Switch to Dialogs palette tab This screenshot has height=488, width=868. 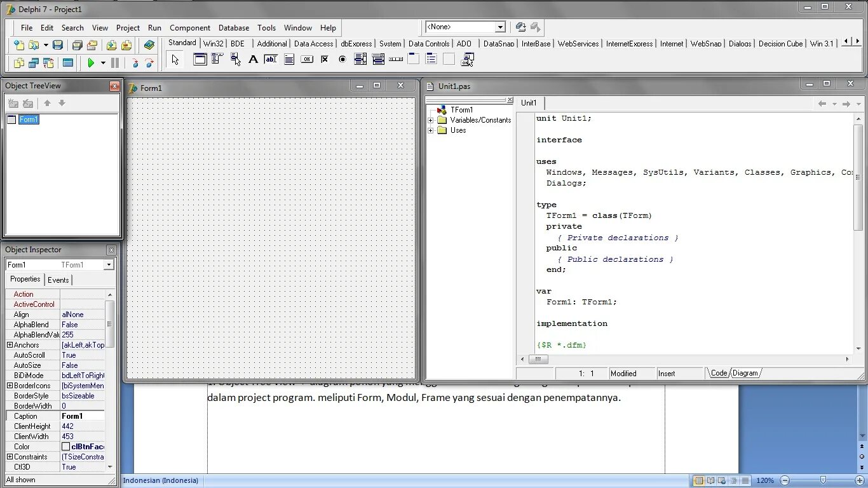coord(740,43)
